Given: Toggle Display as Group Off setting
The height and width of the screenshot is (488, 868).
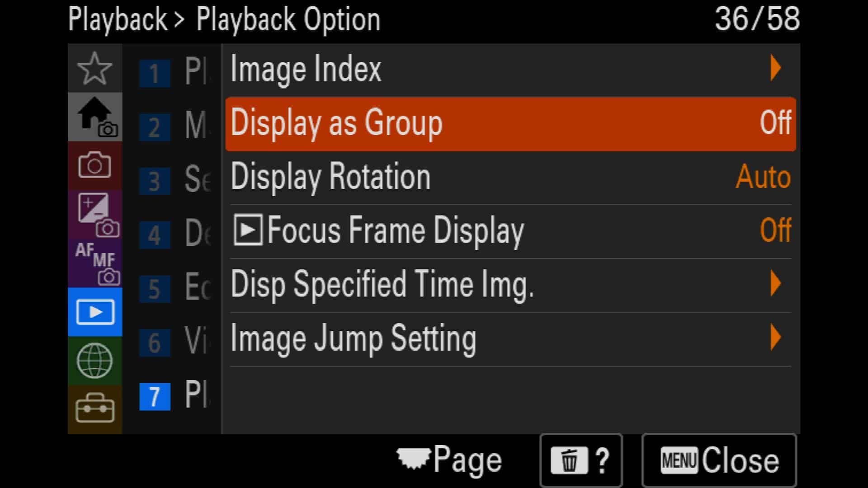Looking at the screenshot, I should point(510,123).
